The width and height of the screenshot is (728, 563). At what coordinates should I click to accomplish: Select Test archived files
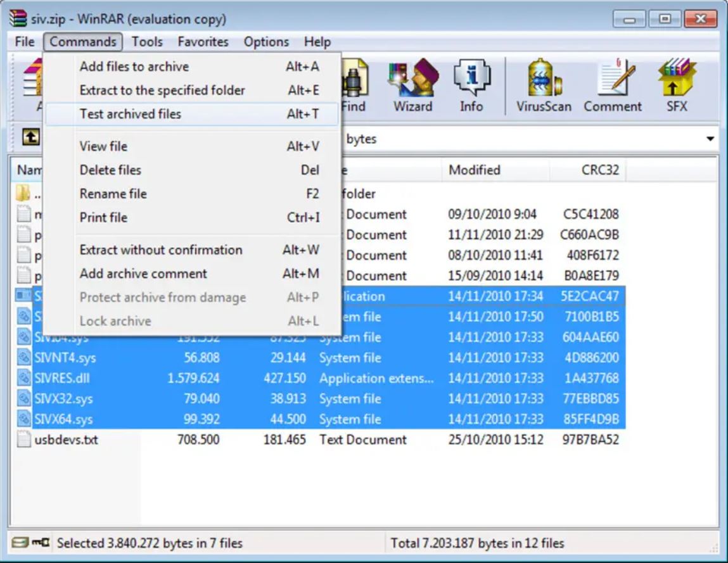[192, 114]
